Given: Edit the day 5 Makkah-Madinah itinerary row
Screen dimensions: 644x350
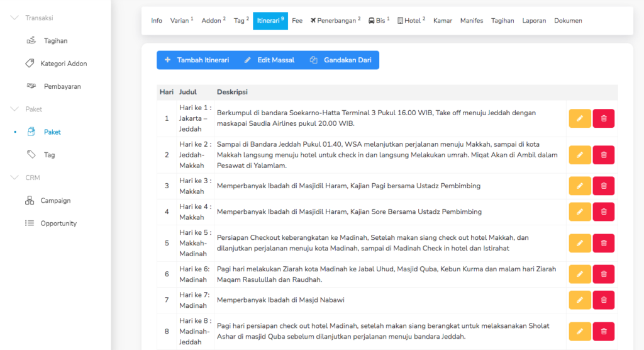Looking at the screenshot, I should tap(579, 243).
